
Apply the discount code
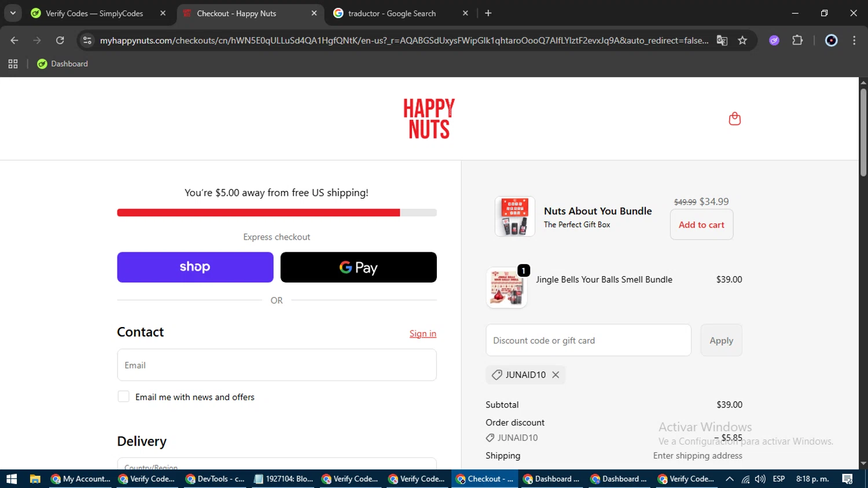pyautogui.click(x=721, y=340)
